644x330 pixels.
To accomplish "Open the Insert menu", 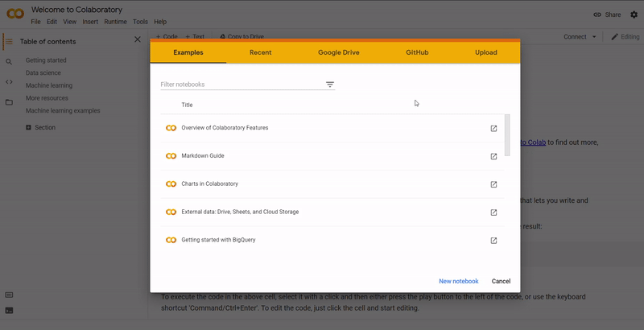I will 90,22.
